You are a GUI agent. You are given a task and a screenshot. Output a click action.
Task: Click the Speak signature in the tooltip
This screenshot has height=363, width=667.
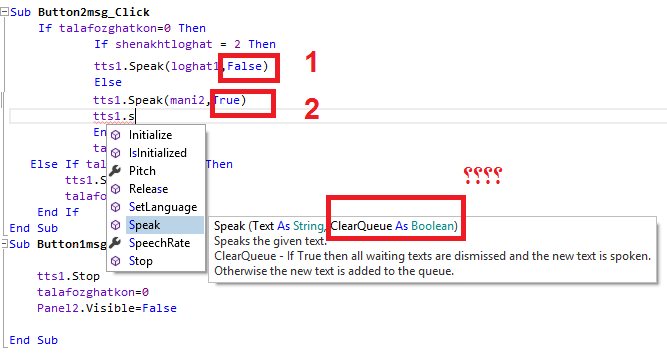tap(336, 226)
